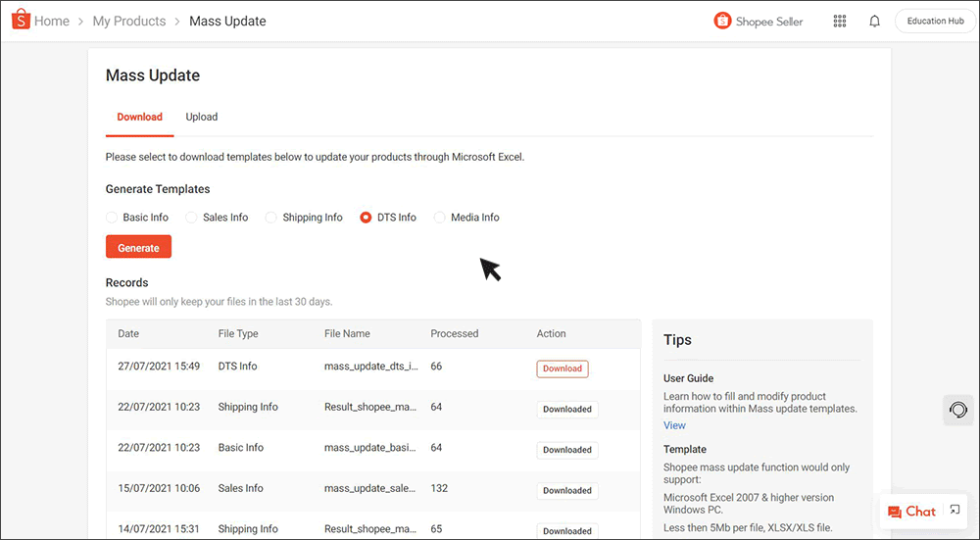
Task: Switch to the Download tab
Action: 139,117
